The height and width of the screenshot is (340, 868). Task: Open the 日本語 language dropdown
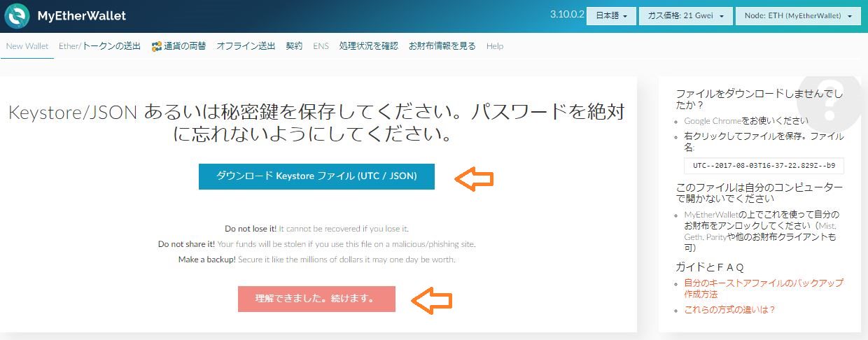click(610, 15)
